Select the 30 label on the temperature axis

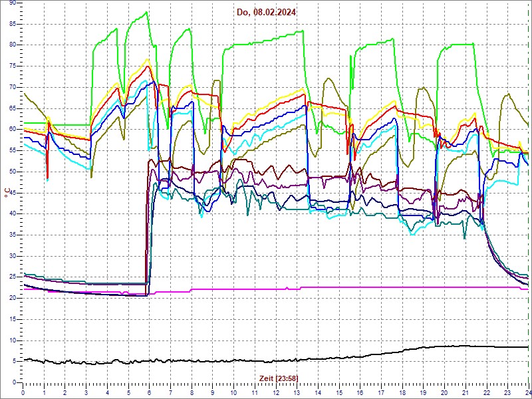point(12,256)
